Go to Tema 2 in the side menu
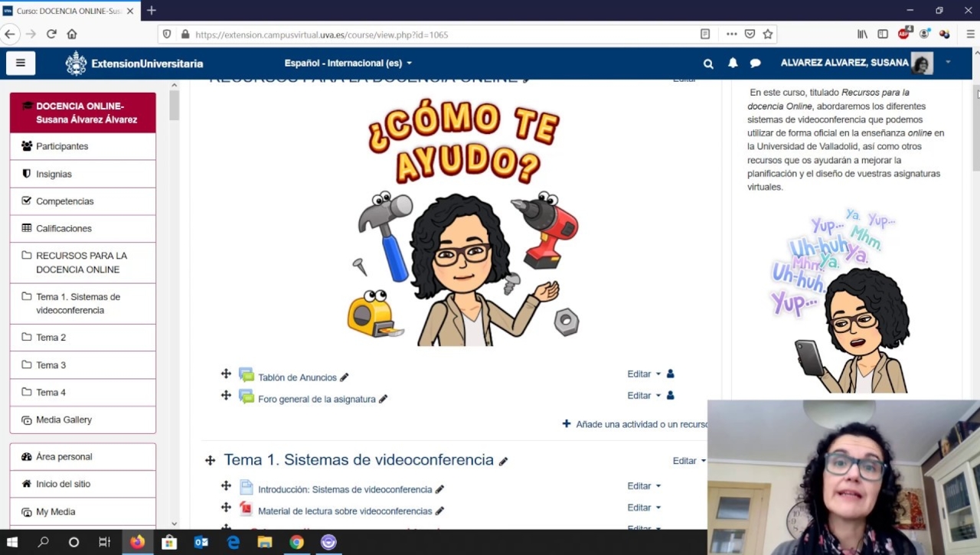This screenshot has width=980, height=555. (83, 338)
